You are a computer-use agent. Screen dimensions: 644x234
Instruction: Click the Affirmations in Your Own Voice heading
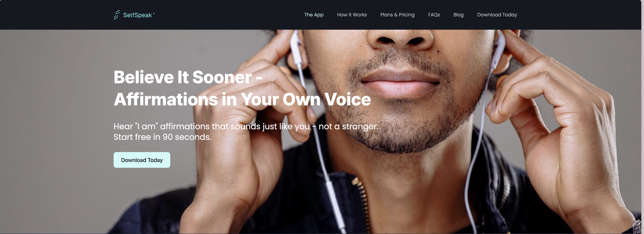[x=242, y=99]
